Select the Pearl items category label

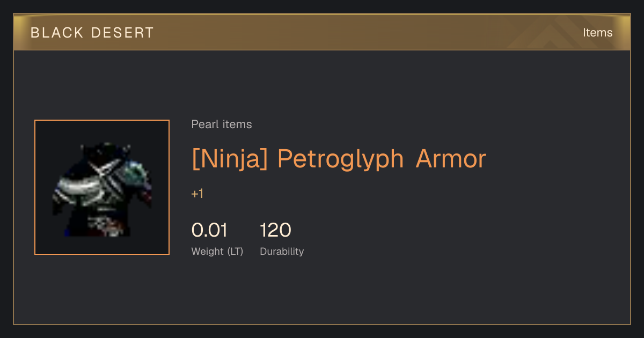222,124
